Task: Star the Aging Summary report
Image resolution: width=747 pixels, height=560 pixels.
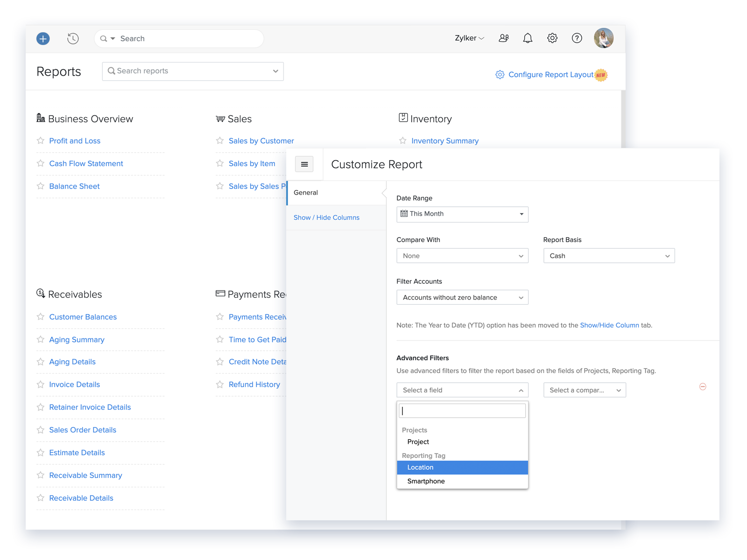Action: pyautogui.click(x=41, y=340)
